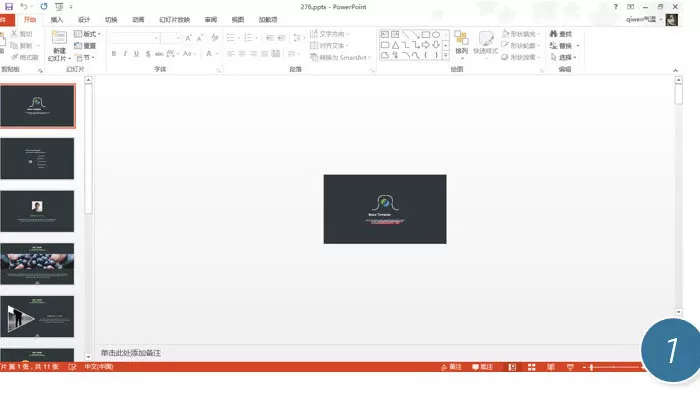Select the text box shape

384,34
